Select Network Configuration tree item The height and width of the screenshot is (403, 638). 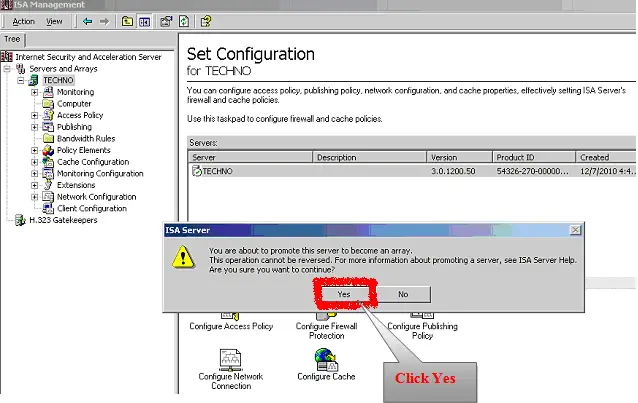96,197
